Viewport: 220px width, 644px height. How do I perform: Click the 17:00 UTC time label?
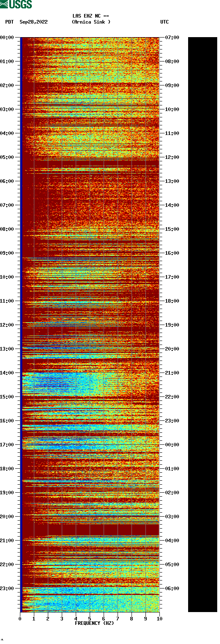tap(172, 277)
